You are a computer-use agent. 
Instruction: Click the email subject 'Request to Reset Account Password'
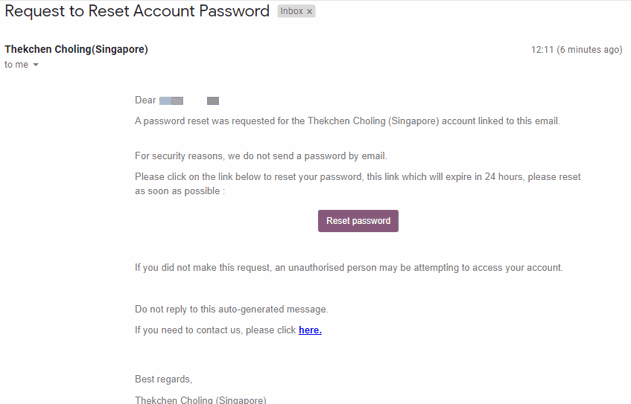click(x=137, y=12)
